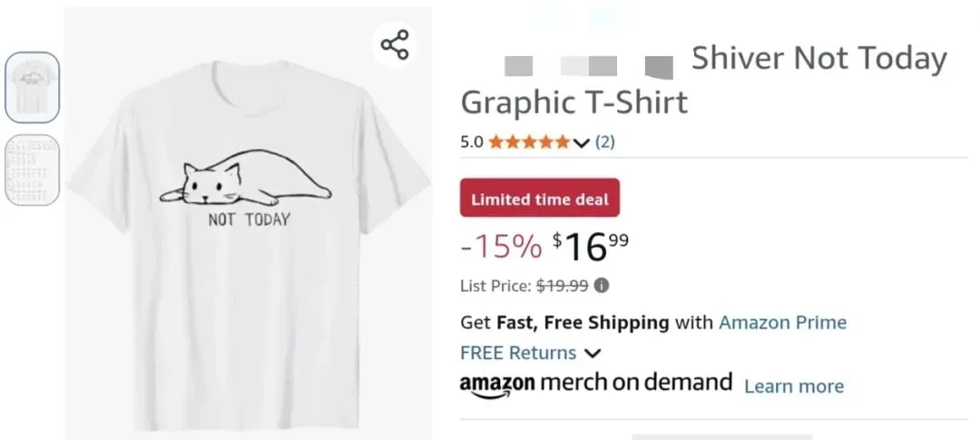This screenshot has height=440, width=980.
Task: Select the first white t-shirt thumbnail
Action: pos(33,87)
